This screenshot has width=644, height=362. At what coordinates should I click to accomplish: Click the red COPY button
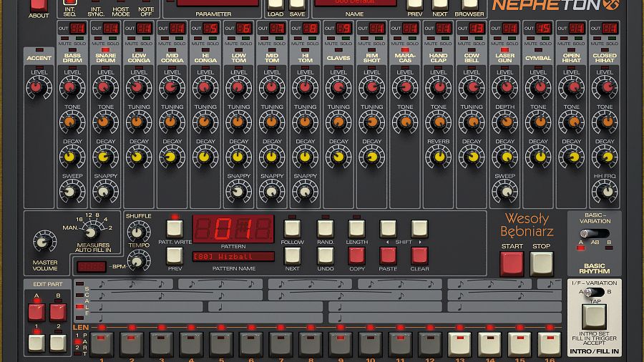click(x=356, y=255)
